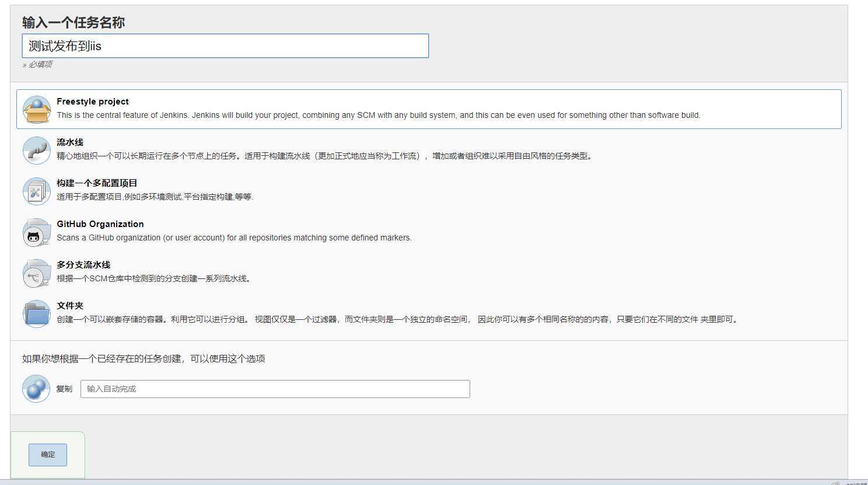Click the GitHub Organization octocat icon
868x485 pixels.
click(x=36, y=232)
